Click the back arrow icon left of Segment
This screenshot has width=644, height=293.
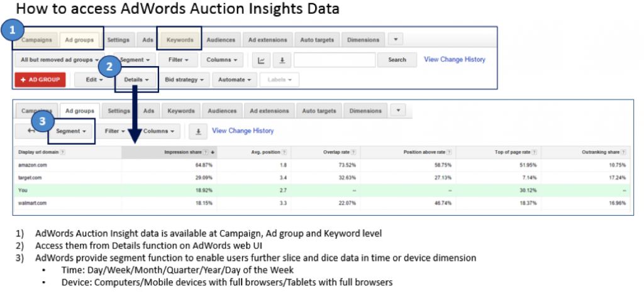tap(31, 131)
